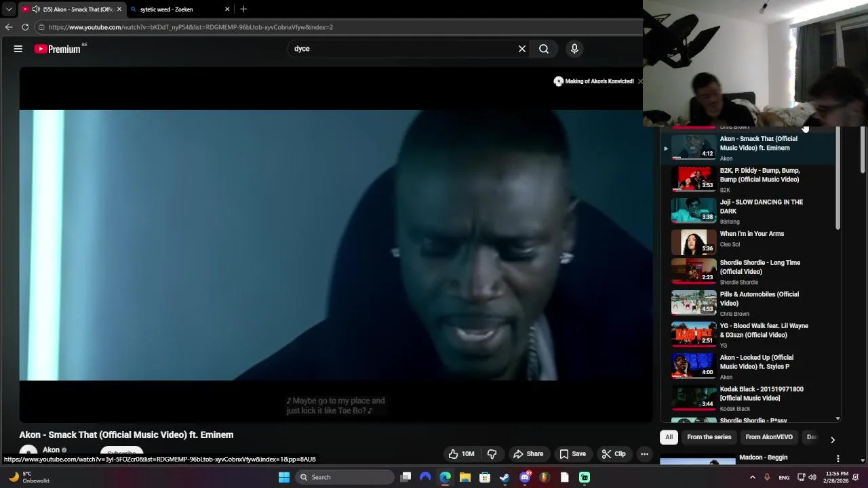Show hidden system tray icons
The image size is (868, 488).
point(752,477)
